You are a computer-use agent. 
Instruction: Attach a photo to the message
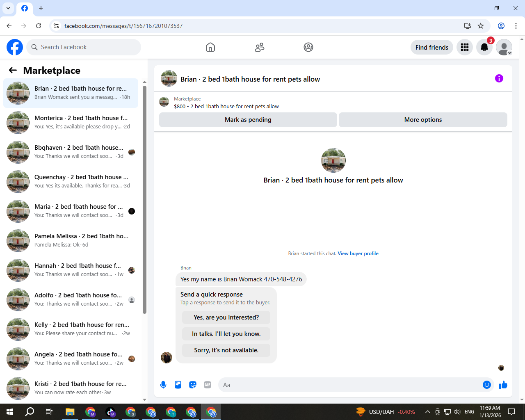[178, 385]
